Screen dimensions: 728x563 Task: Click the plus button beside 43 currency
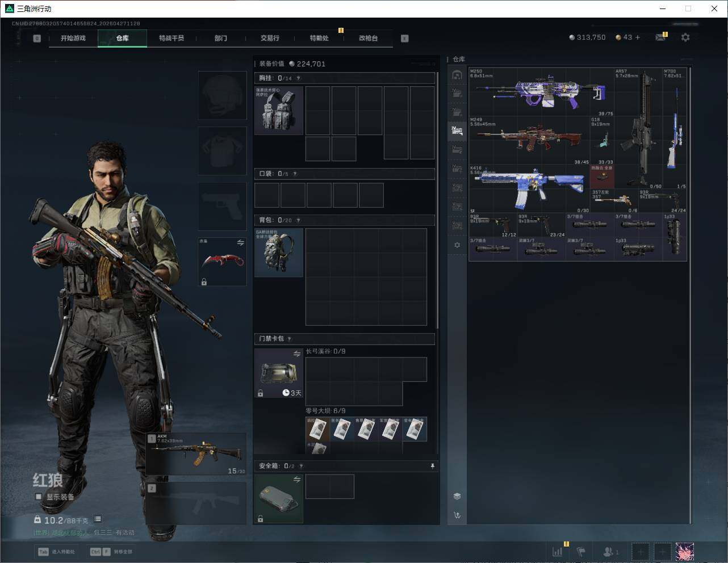(638, 37)
